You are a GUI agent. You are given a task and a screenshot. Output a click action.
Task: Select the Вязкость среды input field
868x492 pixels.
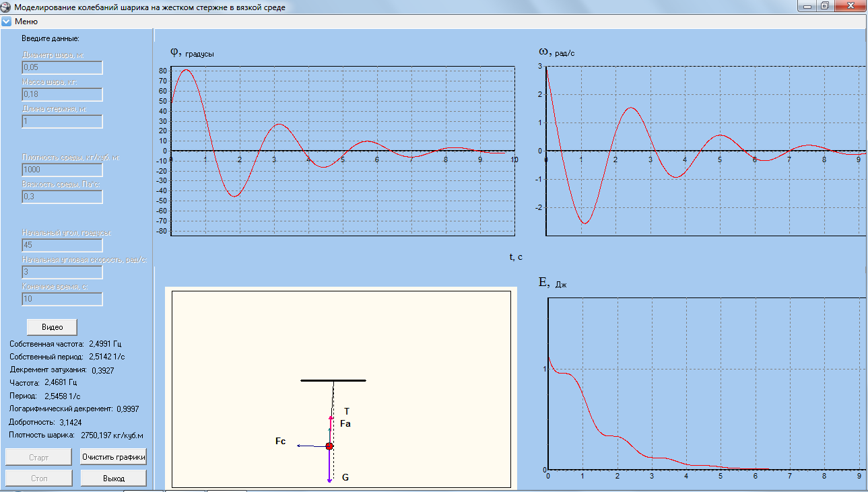pos(62,197)
